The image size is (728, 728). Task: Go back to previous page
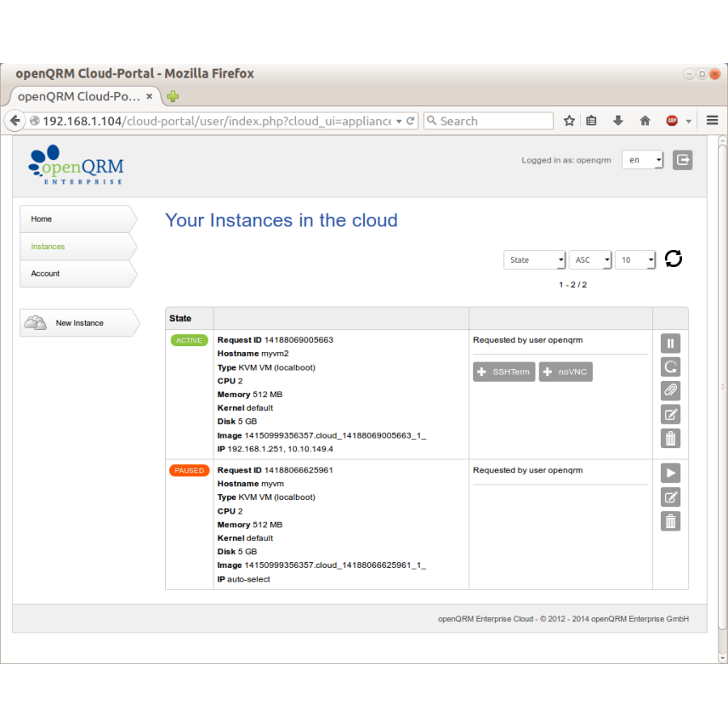(x=15, y=121)
